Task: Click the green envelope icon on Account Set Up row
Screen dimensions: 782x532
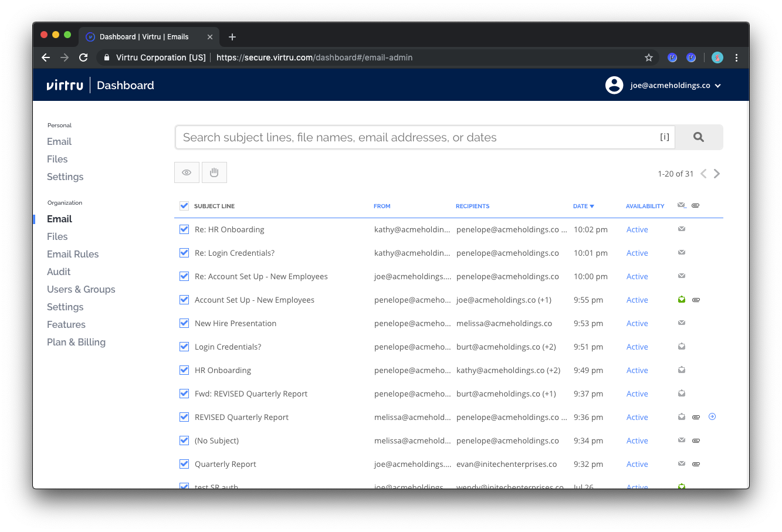Action: tap(682, 300)
